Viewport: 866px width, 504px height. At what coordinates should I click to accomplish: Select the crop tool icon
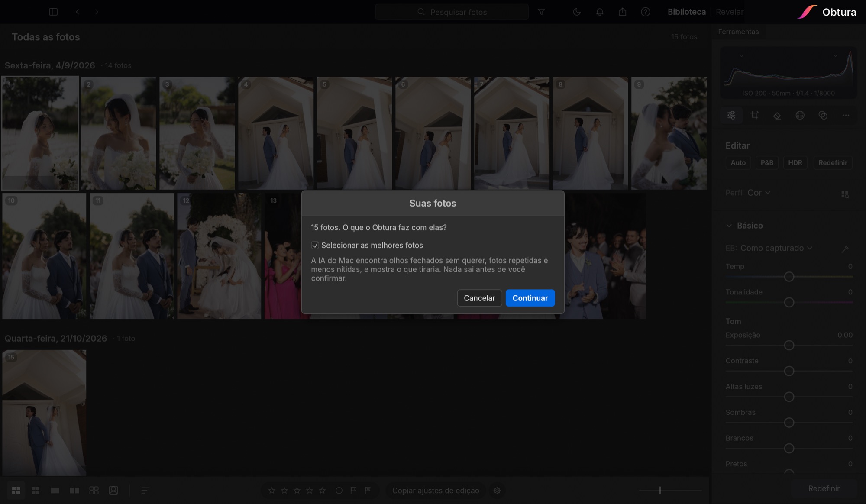(754, 115)
